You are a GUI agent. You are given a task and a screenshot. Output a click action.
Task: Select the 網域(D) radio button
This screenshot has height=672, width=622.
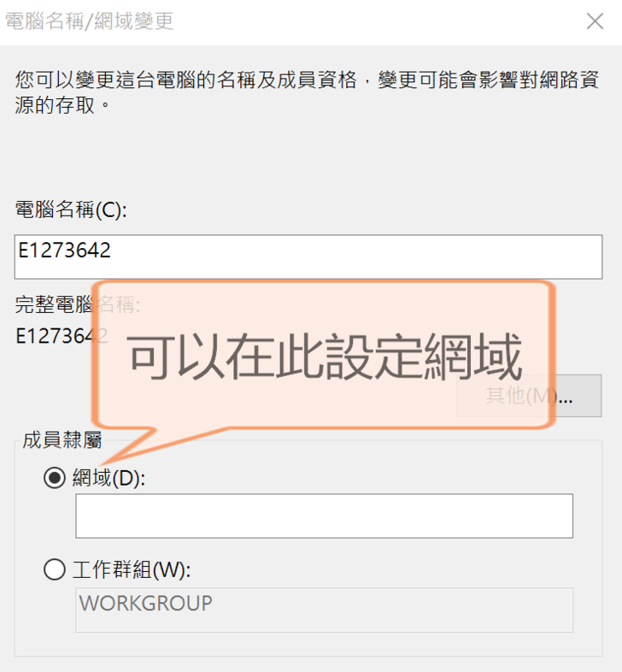click(x=55, y=479)
